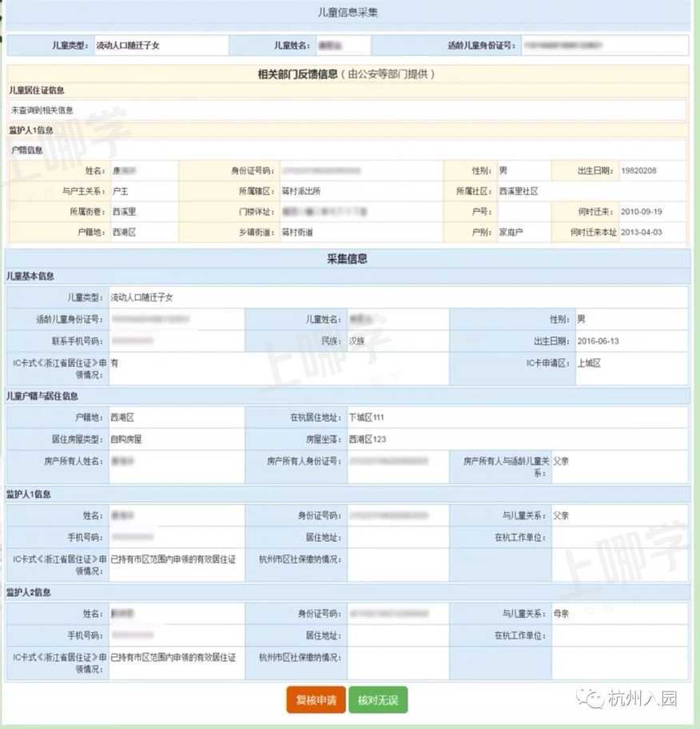Click the 适龄儿童身份证号 field in top row
Viewport: 700px width, 729px height.
pyautogui.click(x=605, y=46)
